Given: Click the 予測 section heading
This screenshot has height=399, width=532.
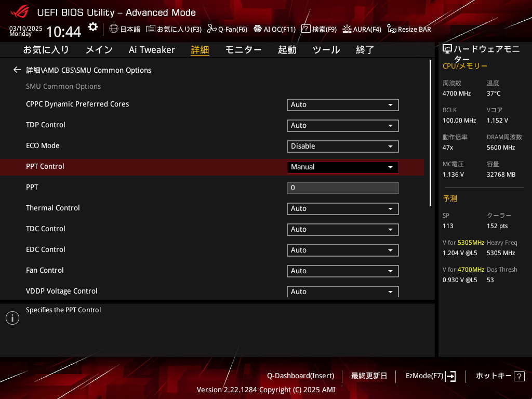Looking at the screenshot, I should pos(450,198).
